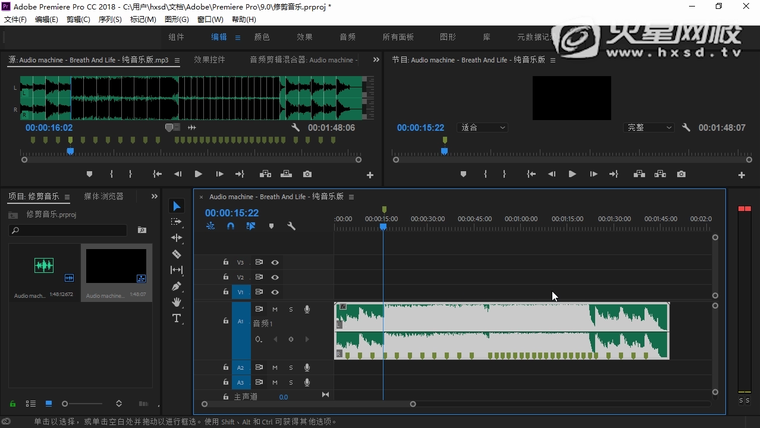Pick the Ripple Edit tool
The width and height of the screenshot is (760, 428).
tap(177, 238)
